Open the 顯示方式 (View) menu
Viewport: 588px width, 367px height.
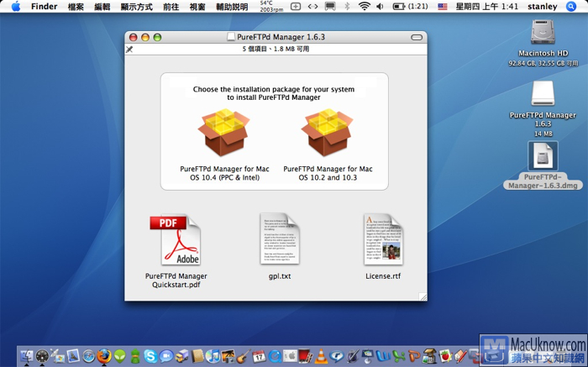pyautogui.click(x=136, y=7)
